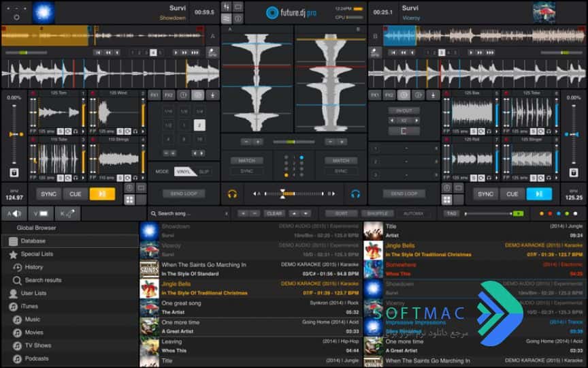
Task: Select 'One great song' track in left list
Action: (249, 307)
